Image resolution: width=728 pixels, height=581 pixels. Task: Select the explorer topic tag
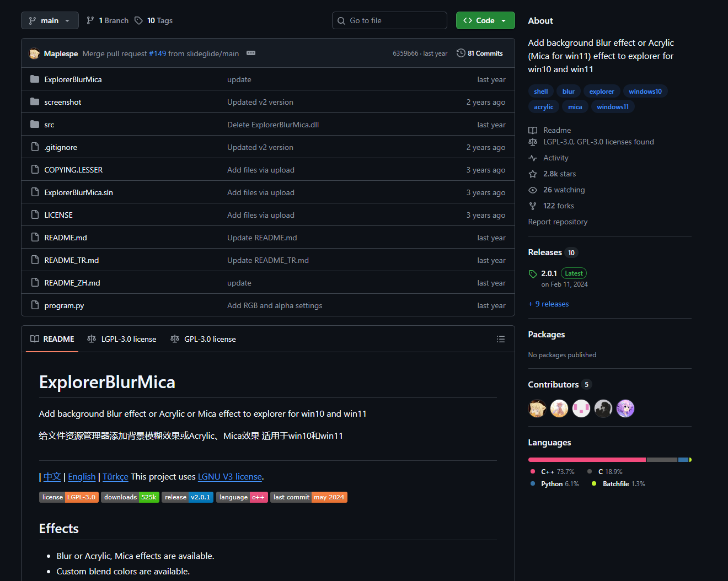[602, 92]
